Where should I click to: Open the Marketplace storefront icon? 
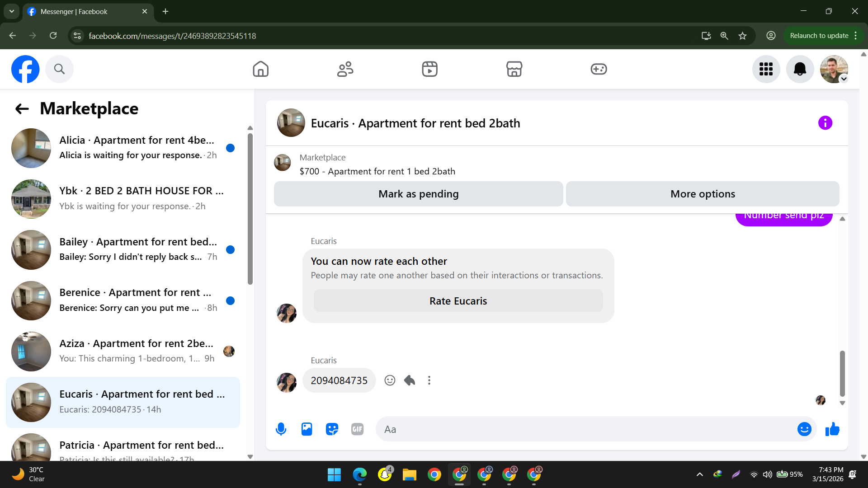point(514,69)
